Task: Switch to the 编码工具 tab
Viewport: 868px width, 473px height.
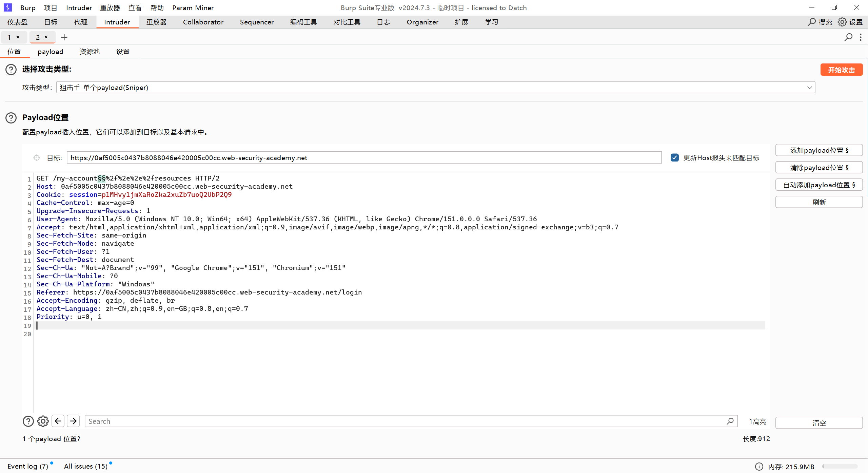Action: pyautogui.click(x=303, y=22)
